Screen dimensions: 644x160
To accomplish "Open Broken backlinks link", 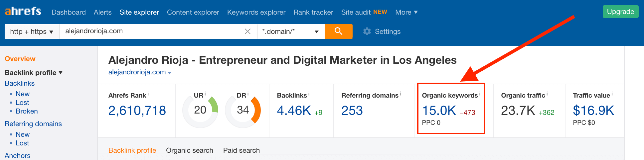I will coord(27,111).
